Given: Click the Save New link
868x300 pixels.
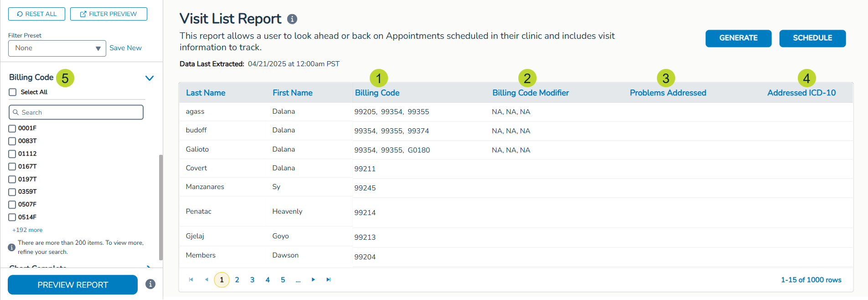Looking at the screenshot, I should pos(125,48).
